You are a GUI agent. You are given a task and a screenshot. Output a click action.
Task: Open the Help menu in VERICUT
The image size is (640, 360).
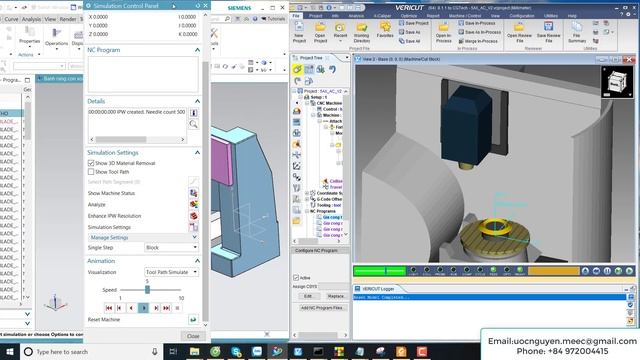(x=572, y=16)
